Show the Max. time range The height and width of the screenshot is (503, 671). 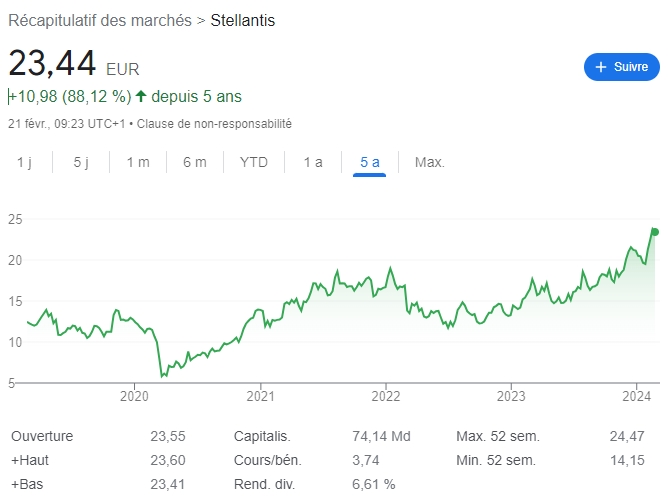430,162
